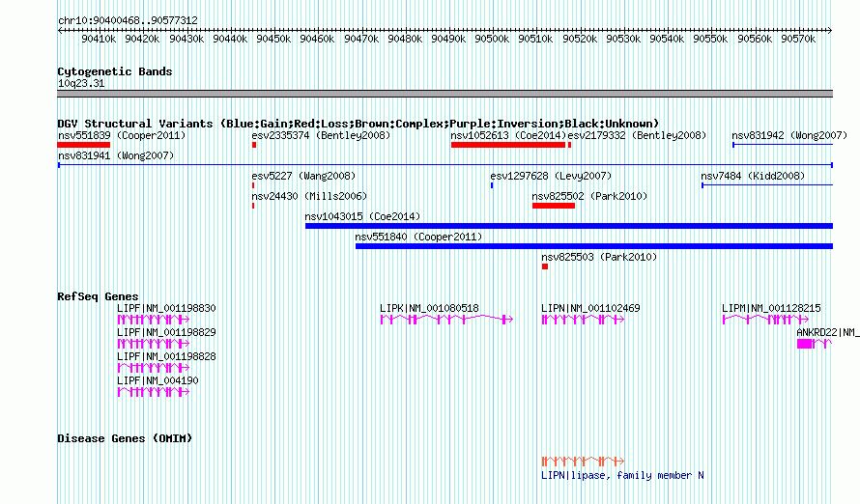Image resolution: width=860 pixels, height=504 pixels.
Task: Click the nsv1052613 (Coe2014) red bar
Action: [508, 145]
